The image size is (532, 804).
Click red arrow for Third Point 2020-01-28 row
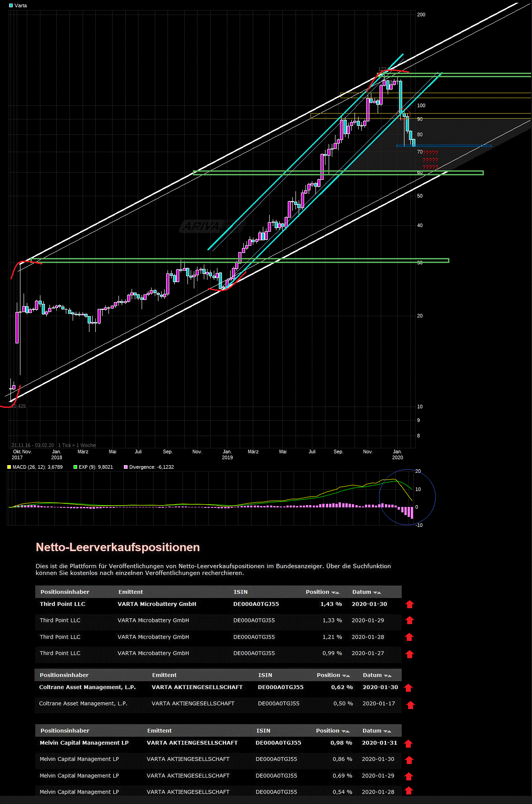coord(409,637)
